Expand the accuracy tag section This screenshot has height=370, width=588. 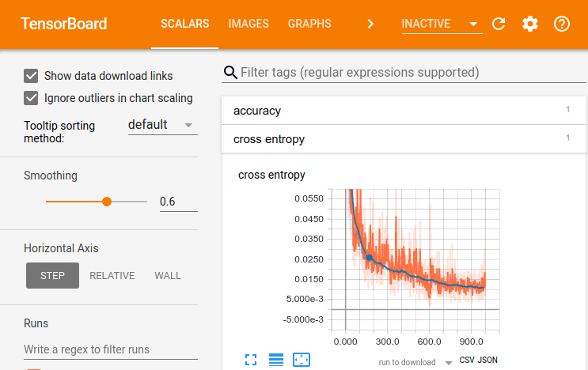point(404,111)
